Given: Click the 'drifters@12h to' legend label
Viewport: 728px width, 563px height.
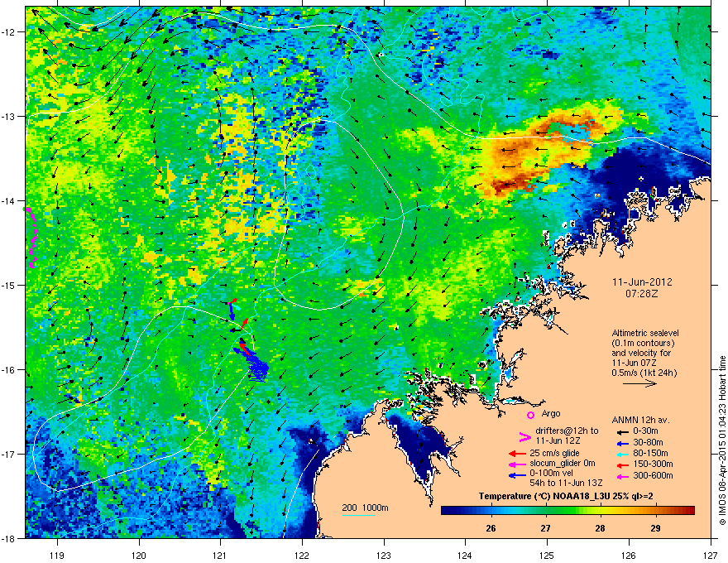Looking at the screenshot, I should pyautogui.click(x=567, y=431).
